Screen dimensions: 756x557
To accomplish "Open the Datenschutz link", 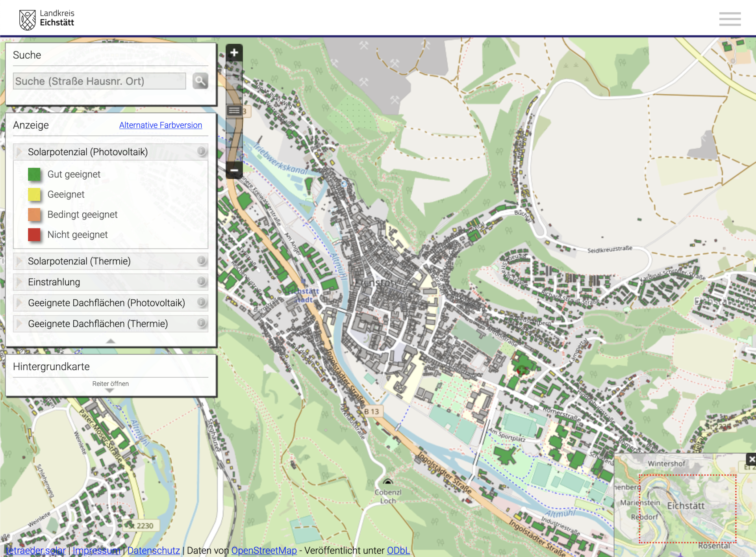I will pyautogui.click(x=153, y=550).
